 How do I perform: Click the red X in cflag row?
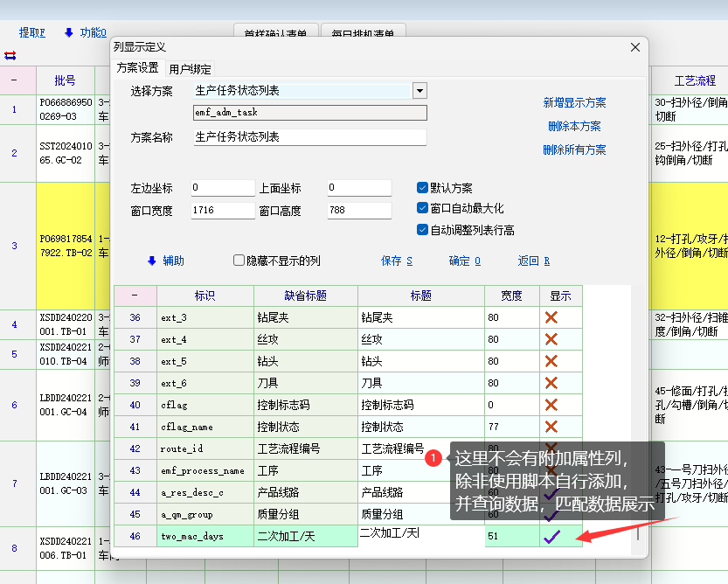pos(551,405)
